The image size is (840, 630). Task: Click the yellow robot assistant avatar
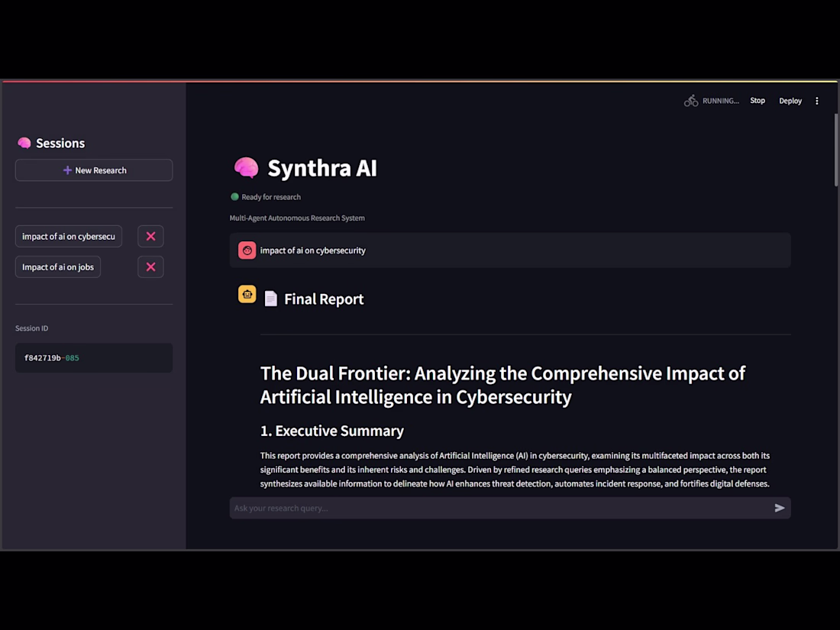(x=247, y=294)
